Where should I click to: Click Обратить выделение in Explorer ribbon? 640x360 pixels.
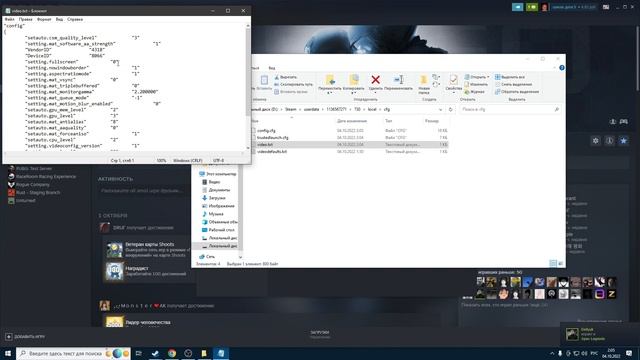click(517, 91)
